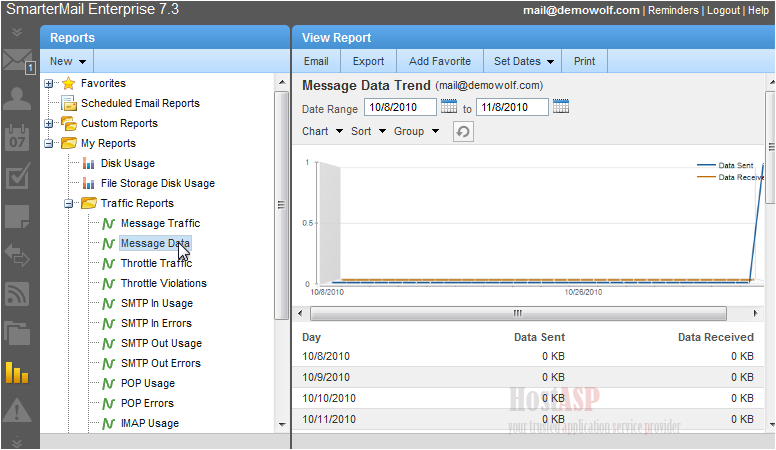Collapse the My Reports tree node
Screen dimensions: 776x450
[48, 144]
